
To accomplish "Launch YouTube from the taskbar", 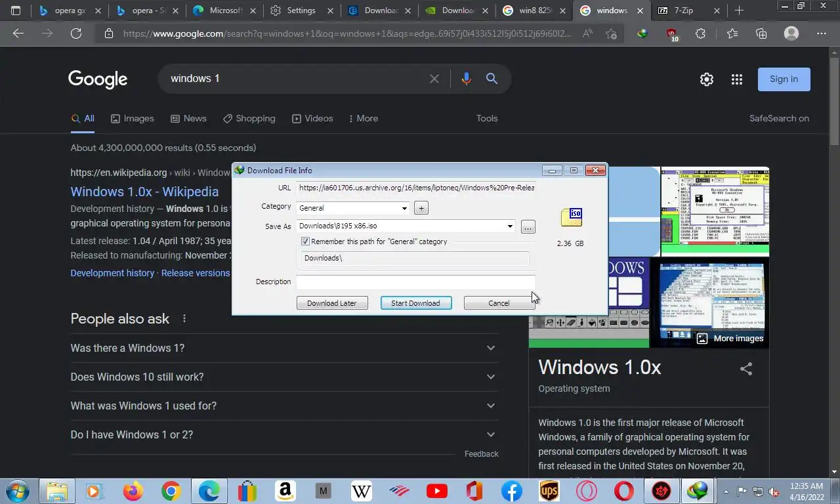I will click(x=436, y=491).
